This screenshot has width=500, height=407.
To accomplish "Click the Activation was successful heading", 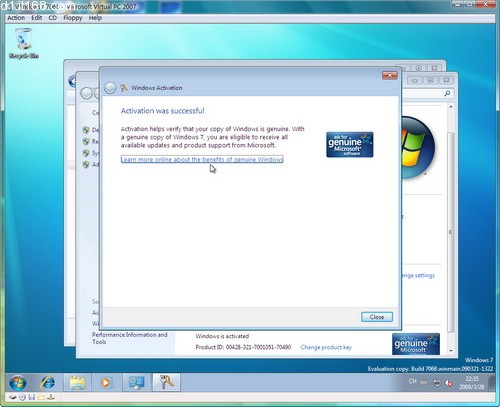I will point(163,111).
